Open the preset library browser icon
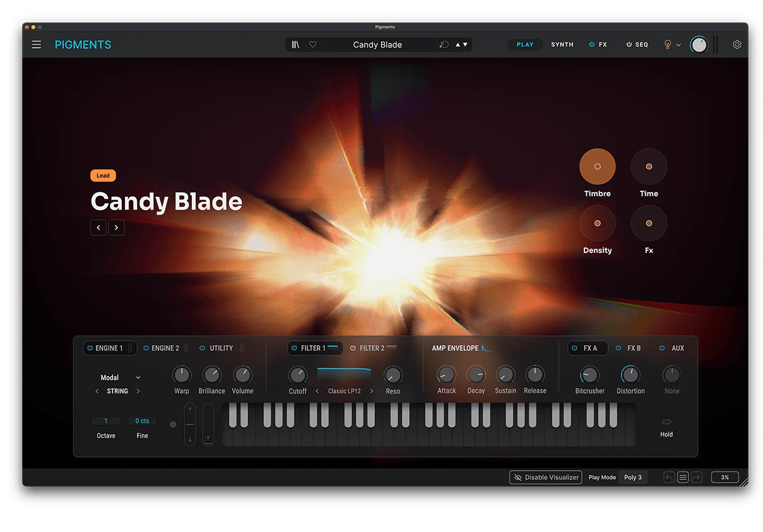The image size is (763, 532). [295, 45]
